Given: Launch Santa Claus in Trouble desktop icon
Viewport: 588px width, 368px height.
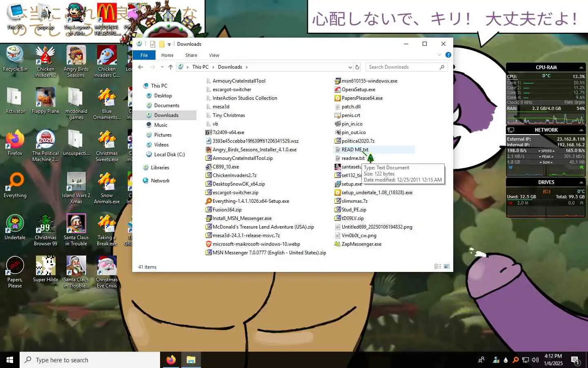Looking at the screenshot, I should pyautogui.click(x=76, y=230).
